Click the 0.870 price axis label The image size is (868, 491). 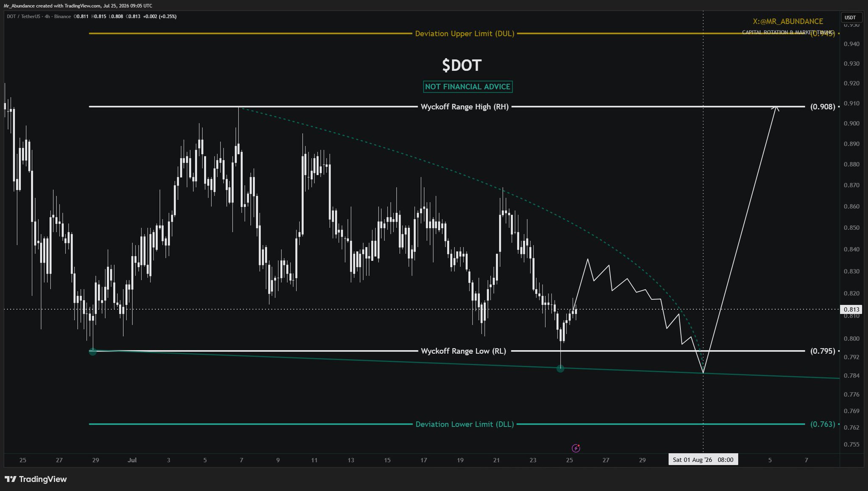point(851,185)
